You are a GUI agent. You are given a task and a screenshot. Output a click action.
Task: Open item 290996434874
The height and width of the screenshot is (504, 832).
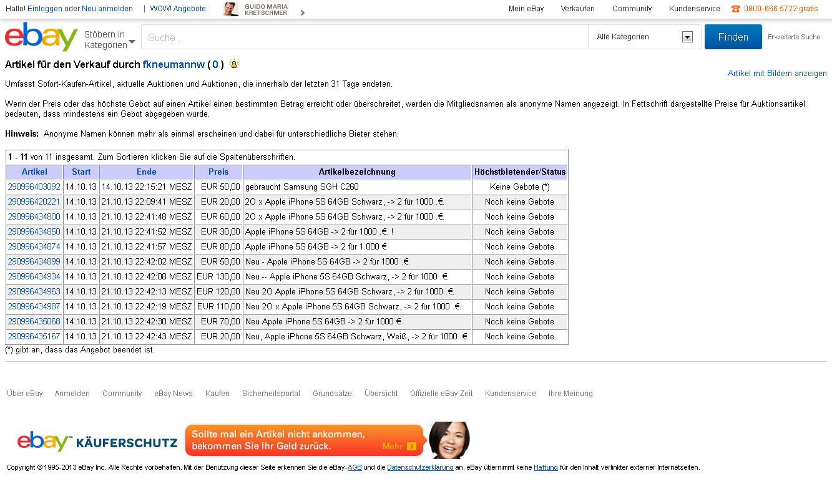(34, 247)
